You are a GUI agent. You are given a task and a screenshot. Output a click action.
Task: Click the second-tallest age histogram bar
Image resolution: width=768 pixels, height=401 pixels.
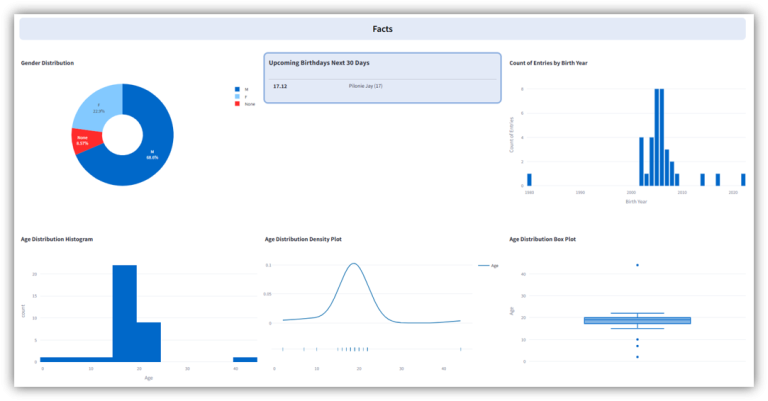coord(148,341)
